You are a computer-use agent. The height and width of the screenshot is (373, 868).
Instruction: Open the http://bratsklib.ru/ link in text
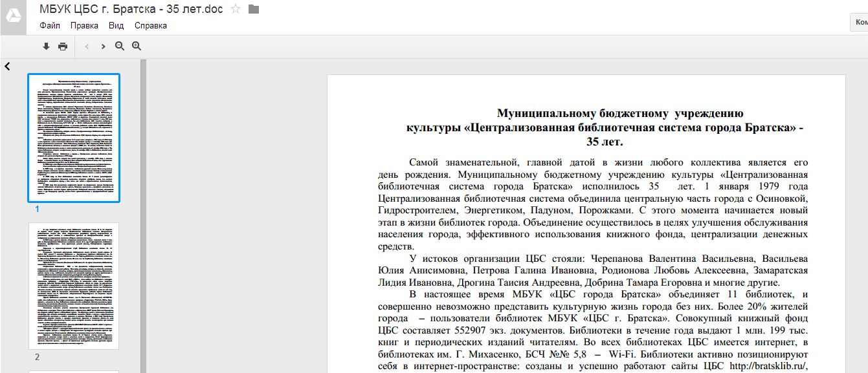click(x=768, y=367)
